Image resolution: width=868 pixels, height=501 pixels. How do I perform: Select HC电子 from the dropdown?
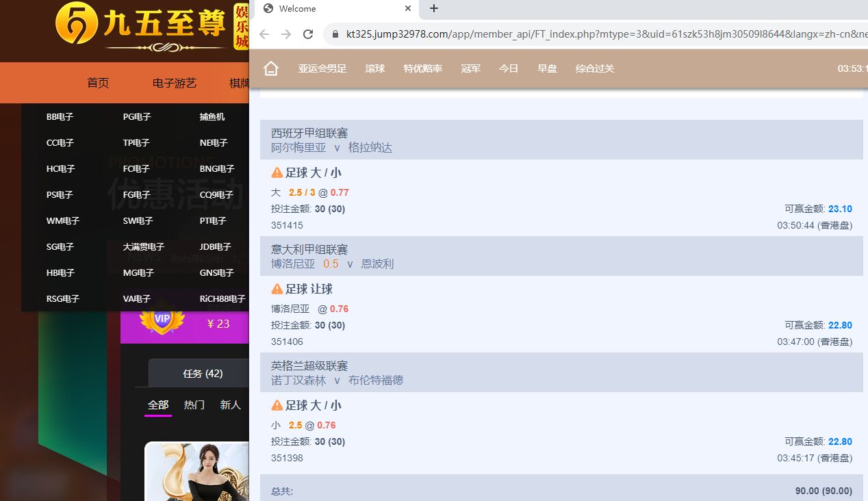(x=61, y=169)
